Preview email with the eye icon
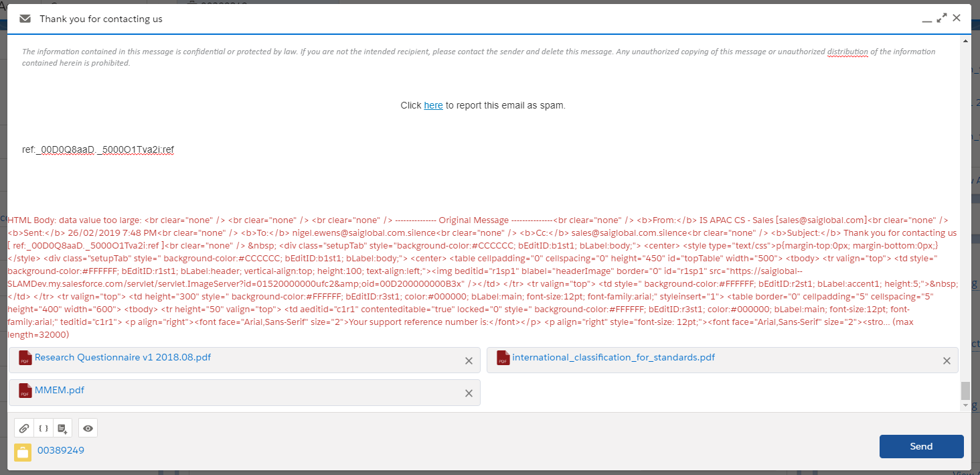 (x=88, y=428)
